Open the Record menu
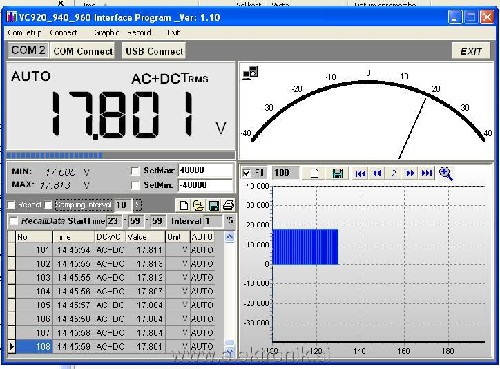The height and width of the screenshot is (369, 500). 139,33
